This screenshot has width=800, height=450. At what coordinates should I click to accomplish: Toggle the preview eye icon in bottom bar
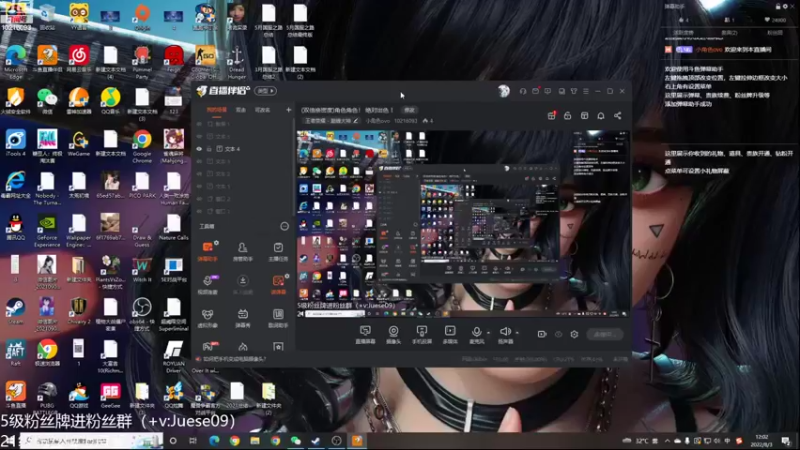(559, 334)
